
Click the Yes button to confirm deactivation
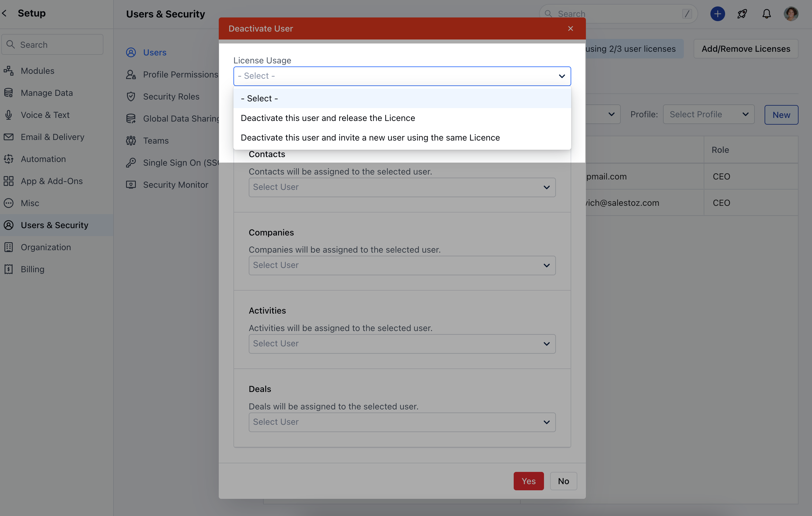tap(528, 481)
